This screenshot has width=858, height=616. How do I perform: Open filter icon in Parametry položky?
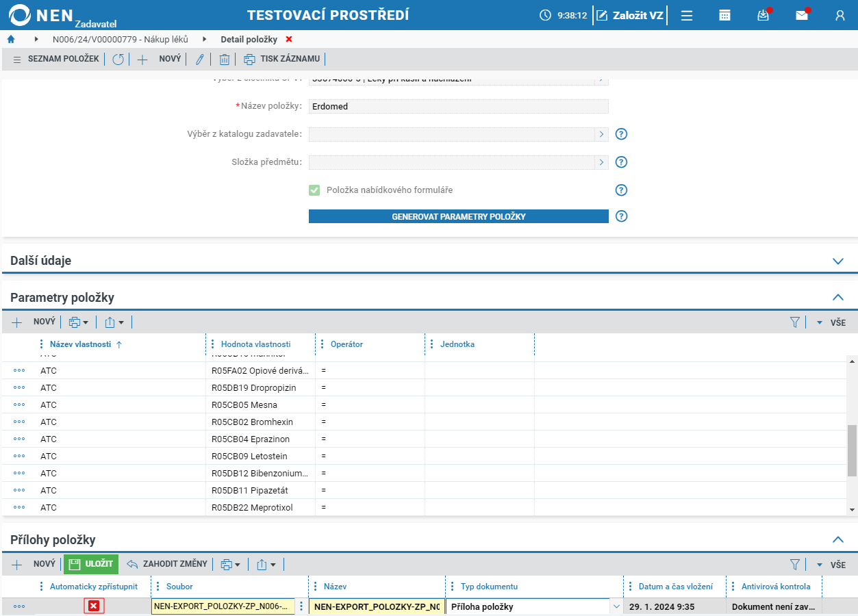[795, 322]
